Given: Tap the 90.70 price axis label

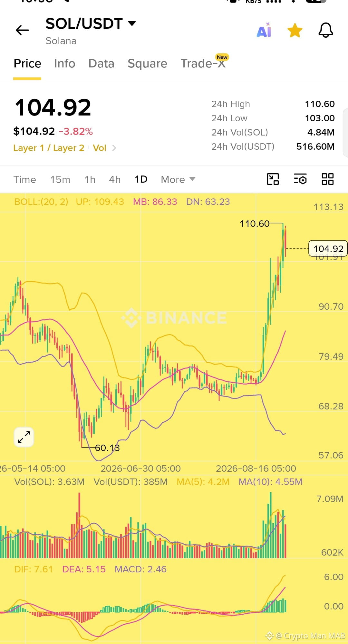Looking at the screenshot, I should tap(331, 307).
